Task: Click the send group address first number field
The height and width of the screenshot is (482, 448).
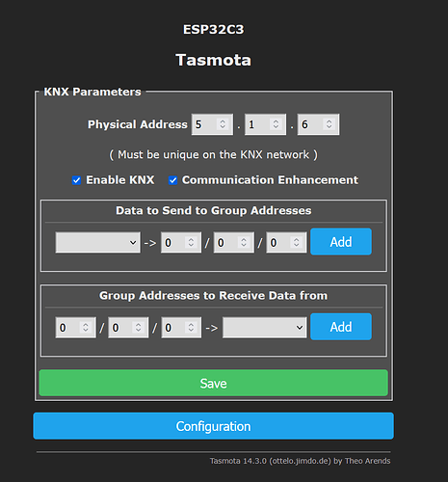Action: point(181,242)
